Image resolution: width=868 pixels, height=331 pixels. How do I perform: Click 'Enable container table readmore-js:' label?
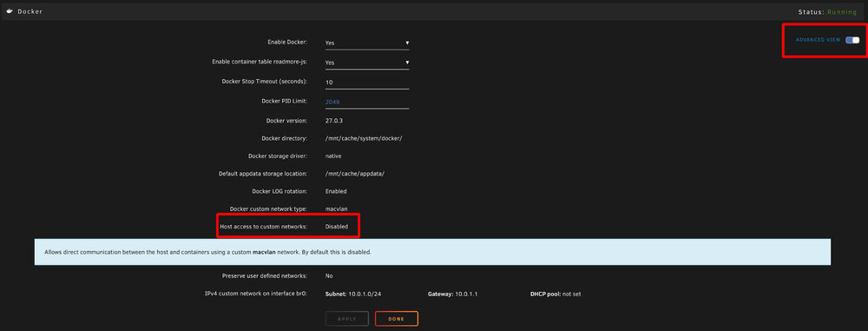point(260,62)
